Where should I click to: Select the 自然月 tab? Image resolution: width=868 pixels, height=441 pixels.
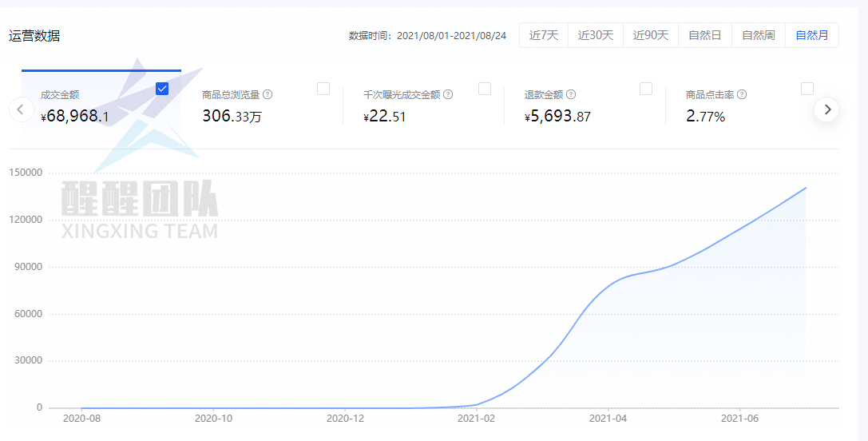click(x=812, y=35)
